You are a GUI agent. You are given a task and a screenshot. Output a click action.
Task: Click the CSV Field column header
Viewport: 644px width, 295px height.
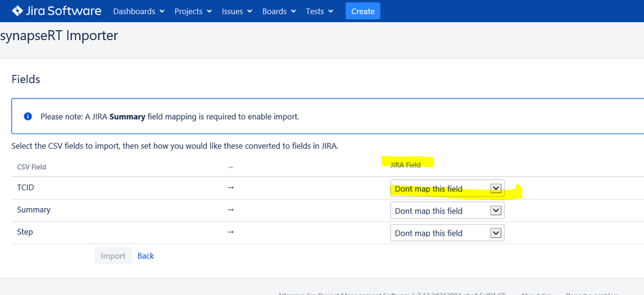coord(32,167)
